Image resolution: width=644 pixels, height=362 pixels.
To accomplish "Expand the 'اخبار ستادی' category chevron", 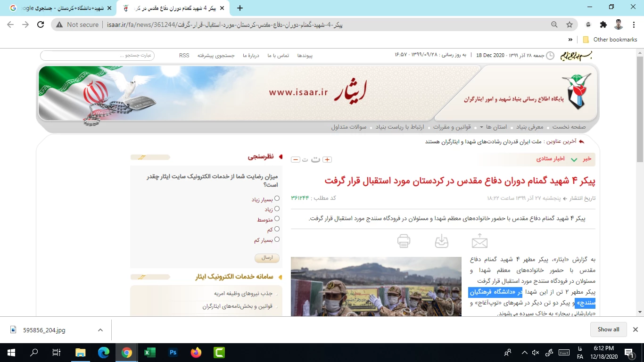I will [x=574, y=159].
